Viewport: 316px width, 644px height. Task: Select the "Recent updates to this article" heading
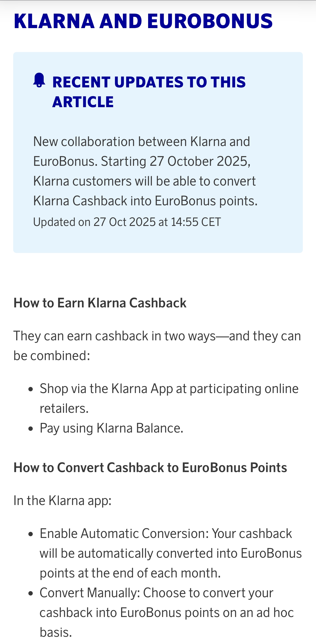click(x=149, y=92)
